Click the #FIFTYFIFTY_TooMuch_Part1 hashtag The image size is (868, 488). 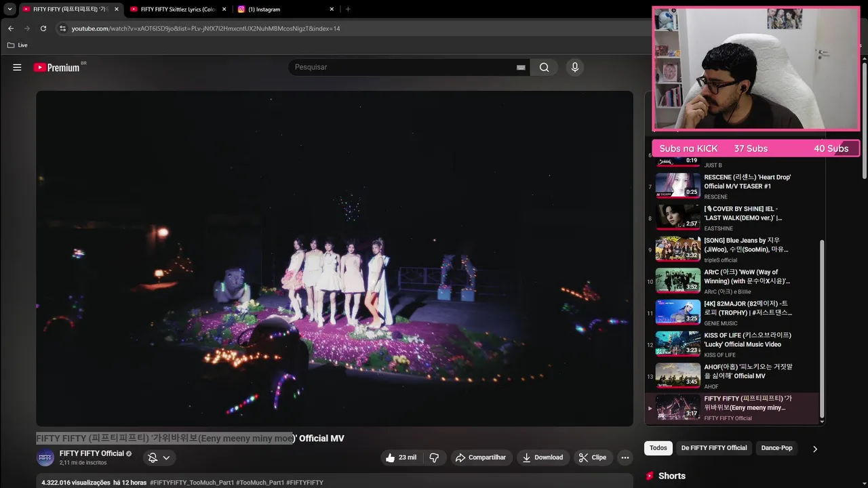tap(191, 483)
